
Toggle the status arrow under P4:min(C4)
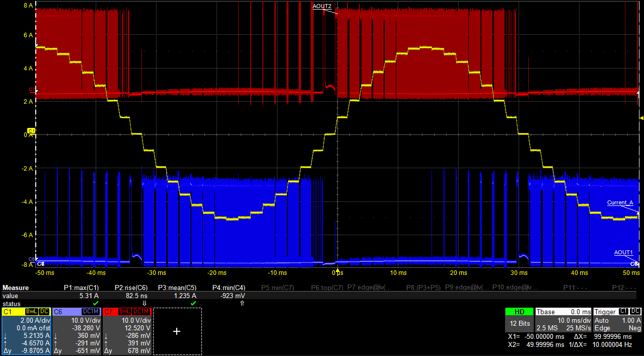point(242,304)
